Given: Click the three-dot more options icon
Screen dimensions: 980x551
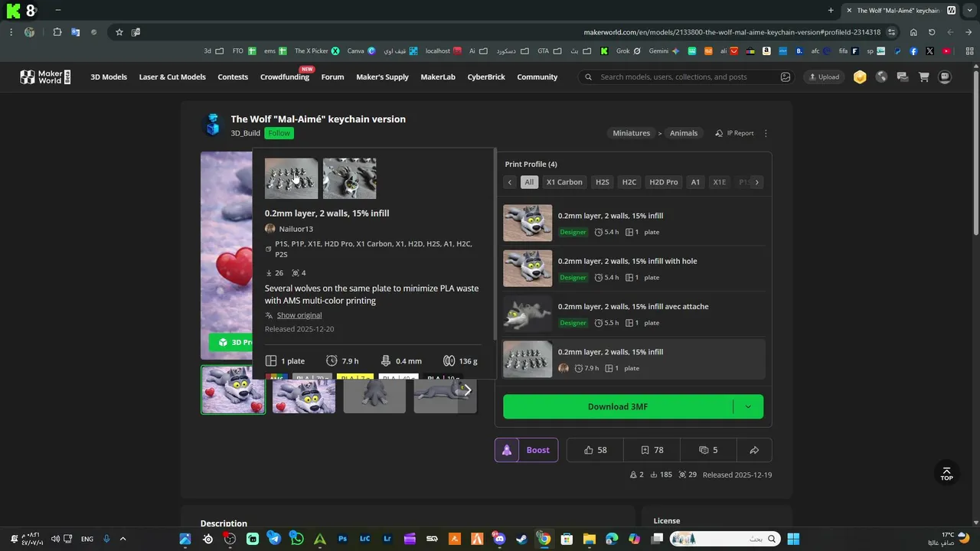Looking at the screenshot, I should [766, 133].
